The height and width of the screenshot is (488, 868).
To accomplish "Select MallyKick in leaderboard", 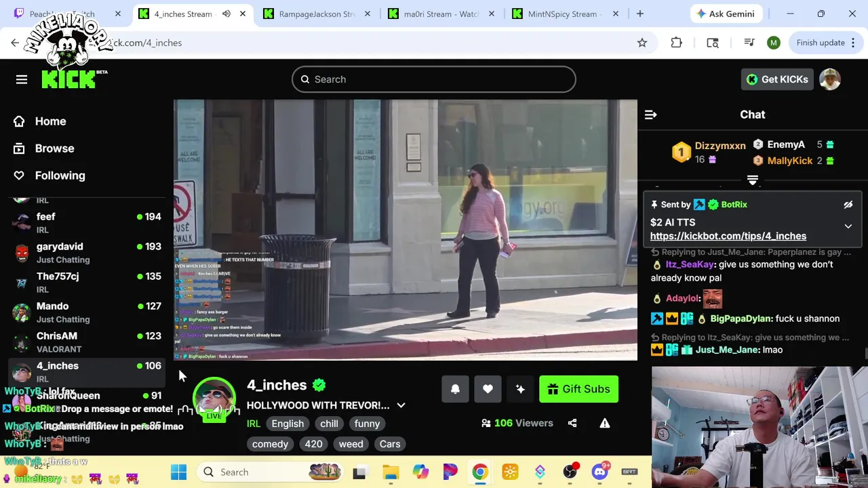I will click(789, 161).
